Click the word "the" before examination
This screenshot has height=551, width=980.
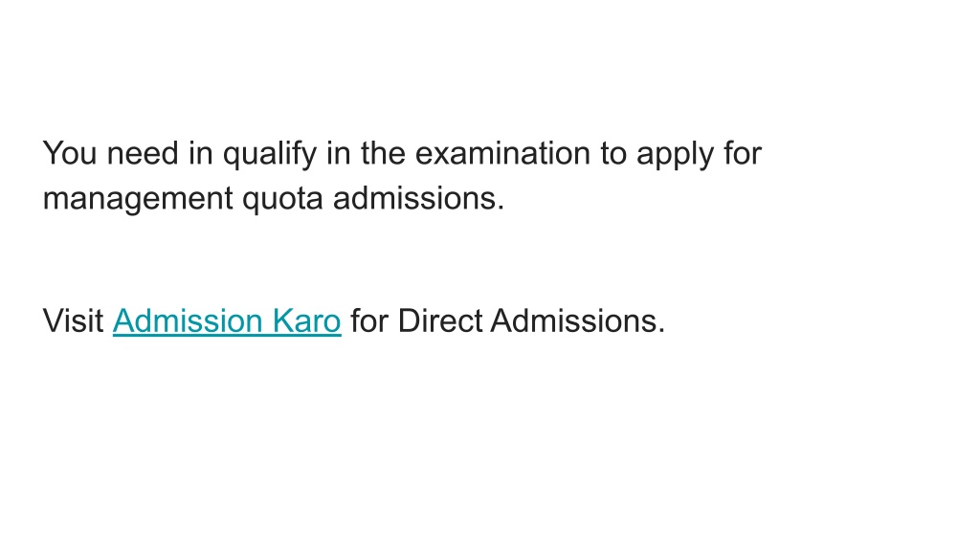[383, 153]
